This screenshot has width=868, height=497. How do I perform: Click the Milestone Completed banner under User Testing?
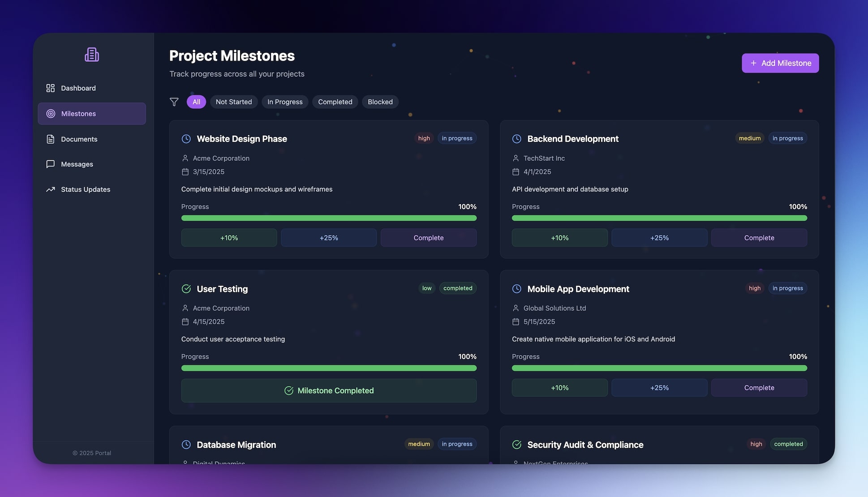point(329,390)
